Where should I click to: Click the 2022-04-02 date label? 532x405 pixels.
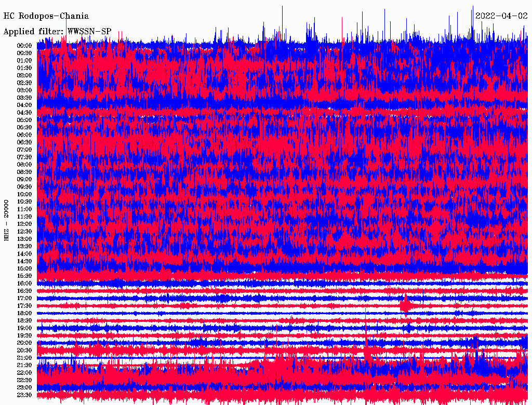[501, 16]
